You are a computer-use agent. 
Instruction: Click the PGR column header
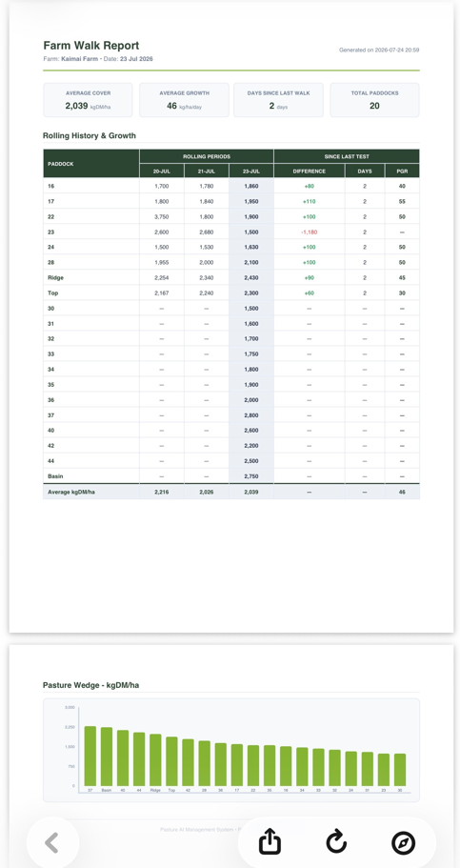point(402,172)
